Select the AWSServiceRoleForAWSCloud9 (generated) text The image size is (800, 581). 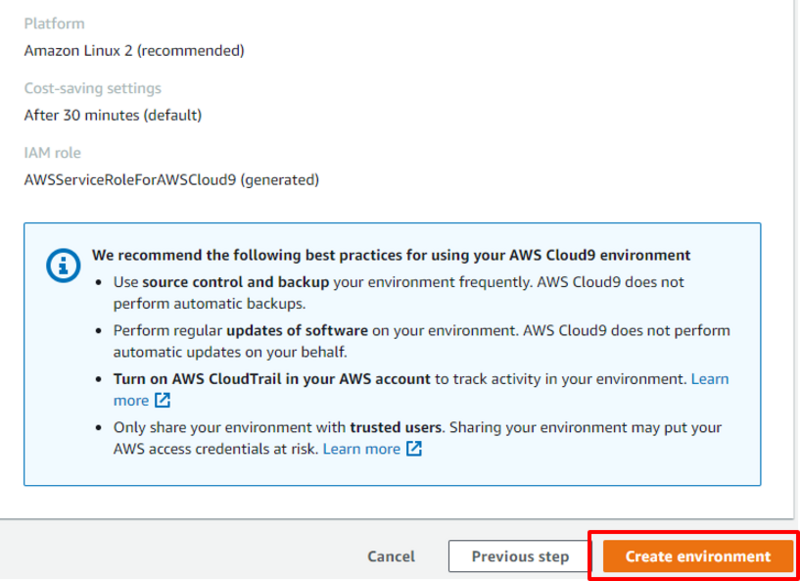pos(171,180)
